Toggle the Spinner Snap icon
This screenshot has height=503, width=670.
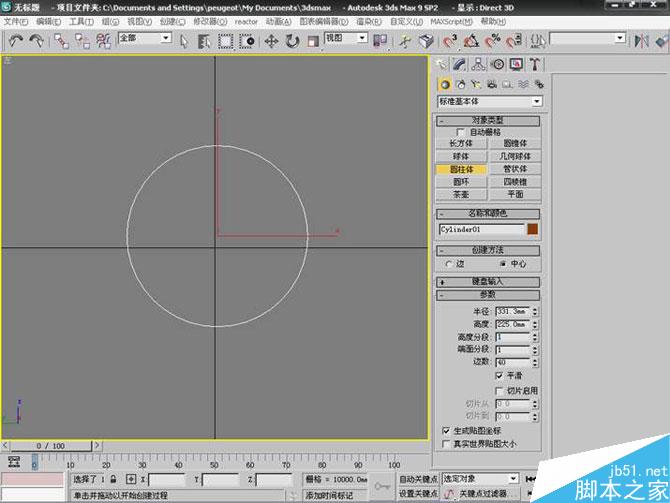[514, 41]
